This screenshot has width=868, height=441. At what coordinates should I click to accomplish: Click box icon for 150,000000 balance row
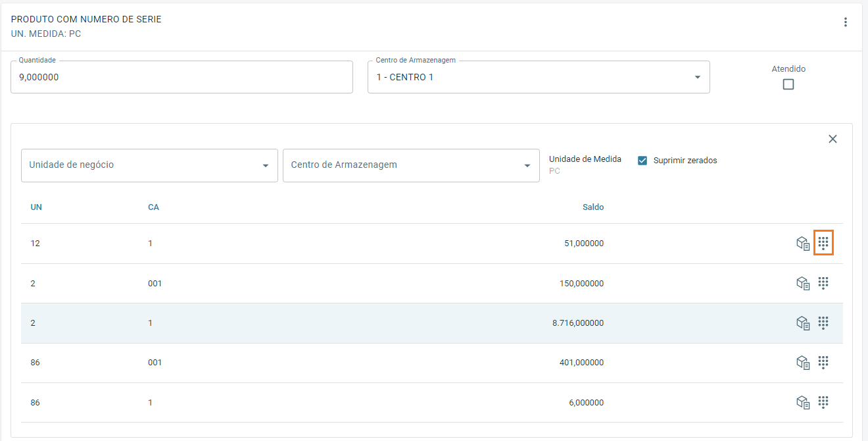point(803,283)
